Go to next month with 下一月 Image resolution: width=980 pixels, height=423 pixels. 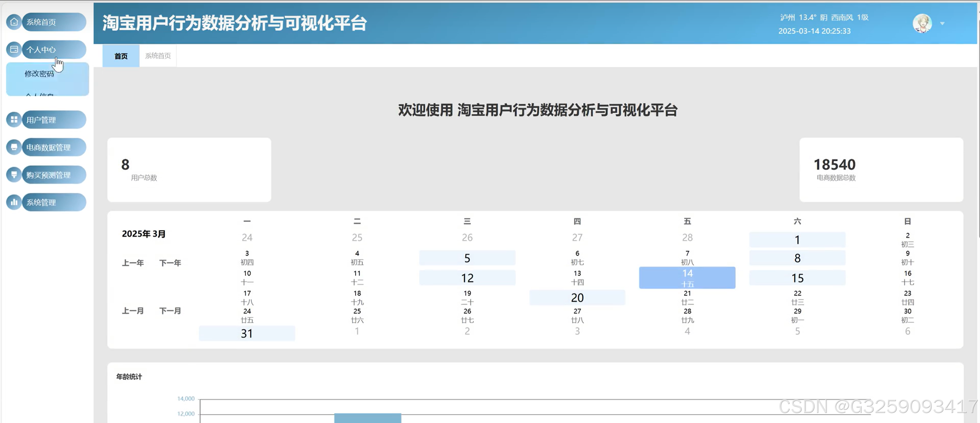pyautogui.click(x=170, y=311)
